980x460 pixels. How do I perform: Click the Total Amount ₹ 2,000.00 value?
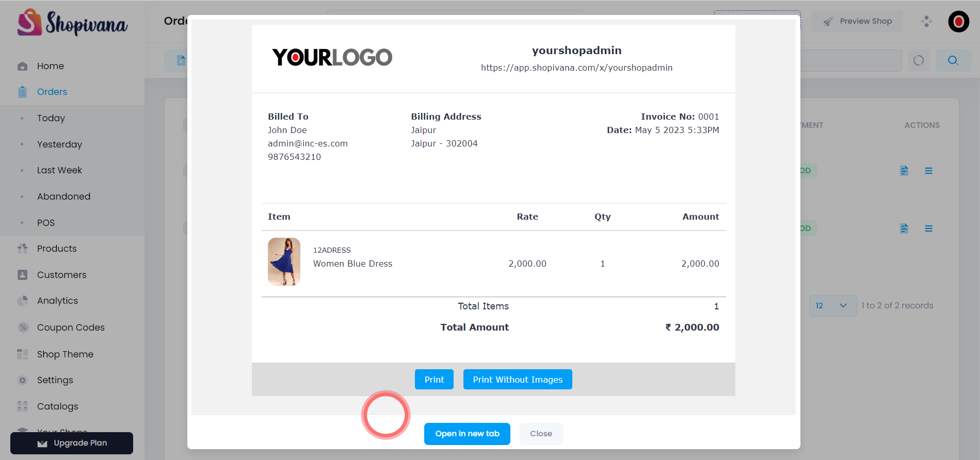(x=692, y=327)
